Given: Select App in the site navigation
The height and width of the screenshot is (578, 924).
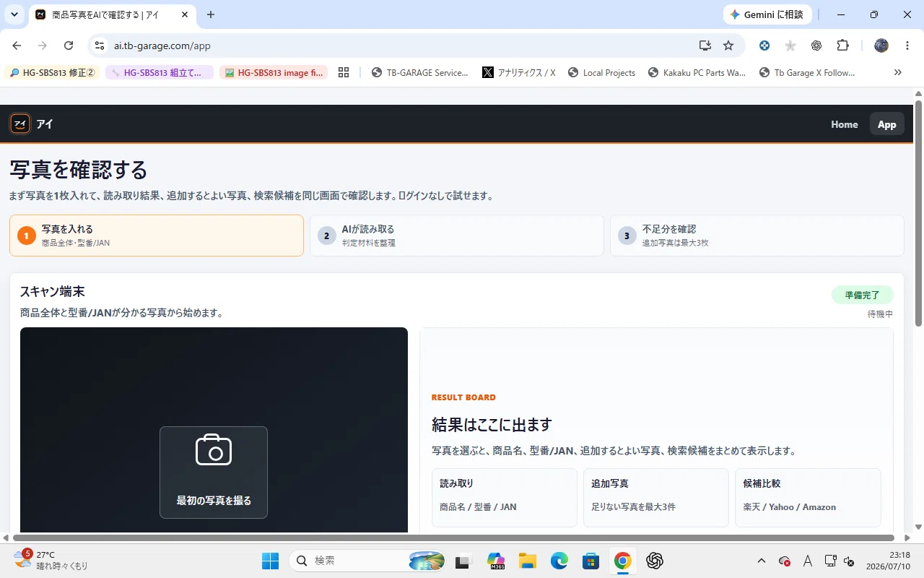Looking at the screenshot, I should [x=886, y=124].
